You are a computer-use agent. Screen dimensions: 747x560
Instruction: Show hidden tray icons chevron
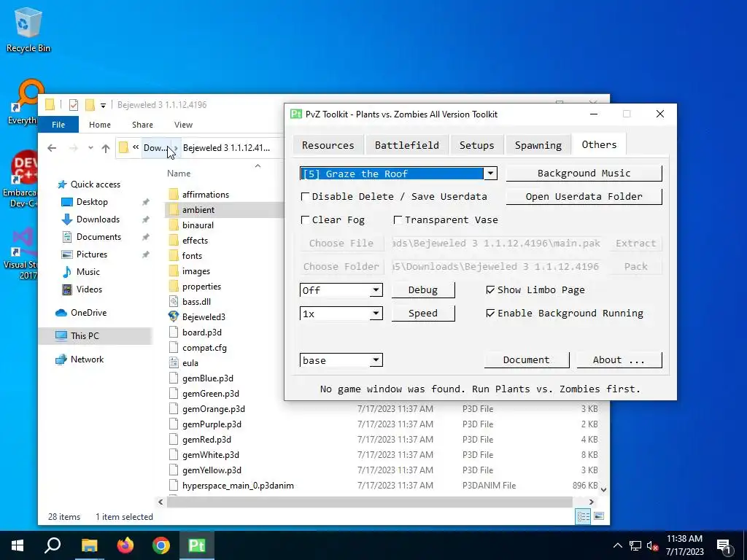tap(617, 545)
